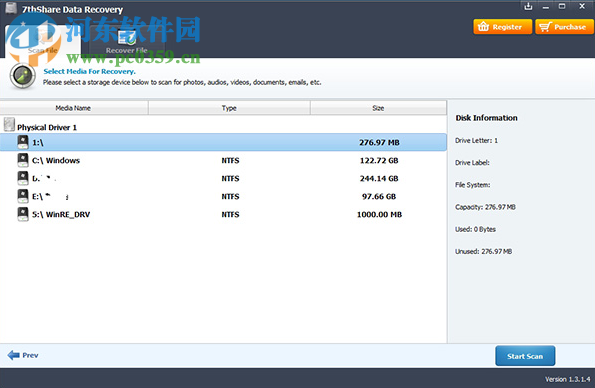Screen dimensions: 595x388
Task: Click the Register basket icon
Action: (483, 27)
